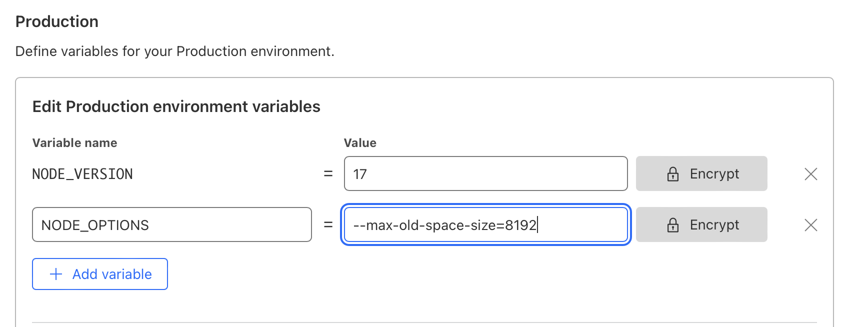The width and height of the screenshot is (868, 327).
Task: Click the NODE_VERSION variable name text
Action: coord(82,174)
